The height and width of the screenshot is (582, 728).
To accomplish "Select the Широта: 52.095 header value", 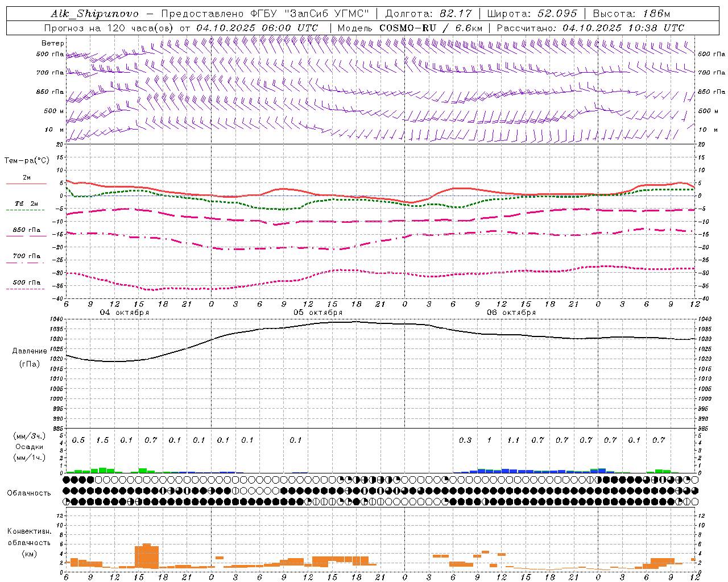I will (532, 14).
